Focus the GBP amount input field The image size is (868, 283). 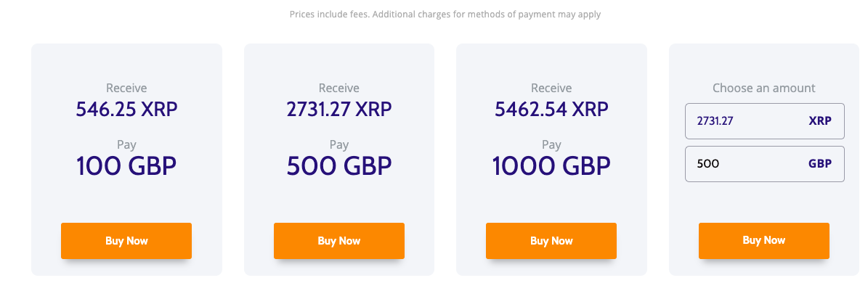click(764, 163)
